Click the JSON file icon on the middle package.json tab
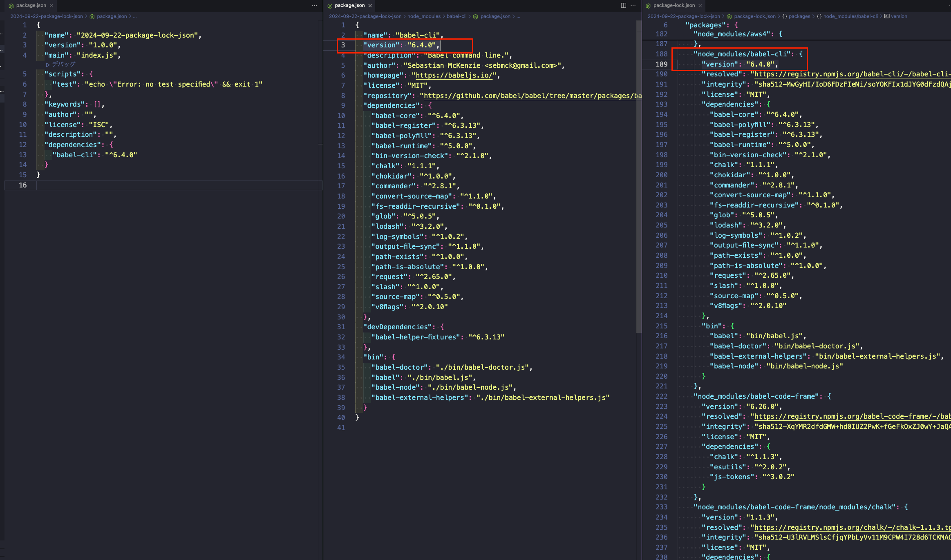The height and width of the screenshot is (560, 951). [x=329, y=5]
